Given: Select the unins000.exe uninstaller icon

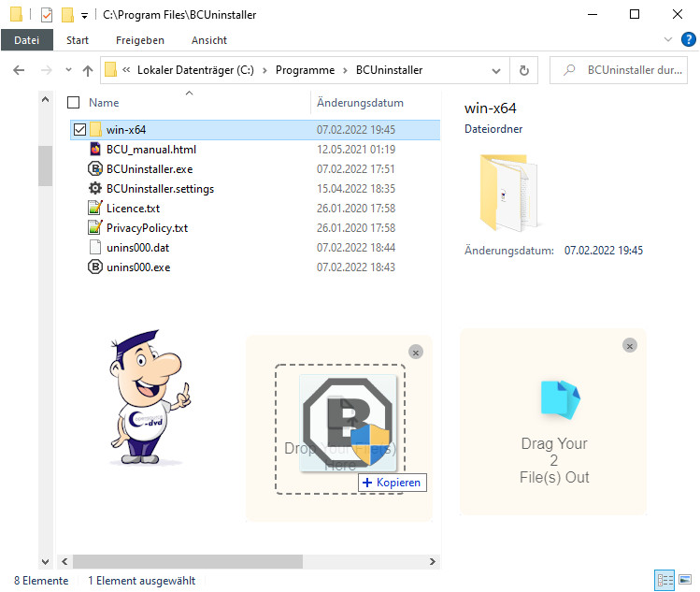Looking at the screenshot, I should (x=94, y=267).
